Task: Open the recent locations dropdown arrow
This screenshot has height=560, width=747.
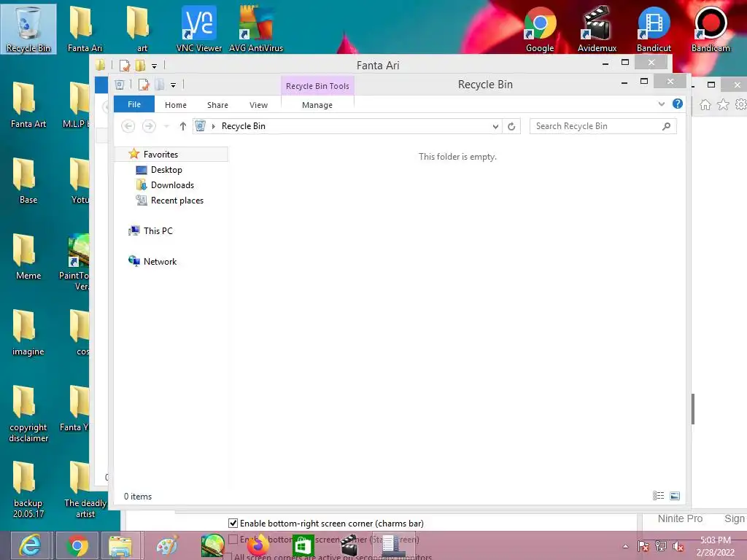Action: [166, 126]
